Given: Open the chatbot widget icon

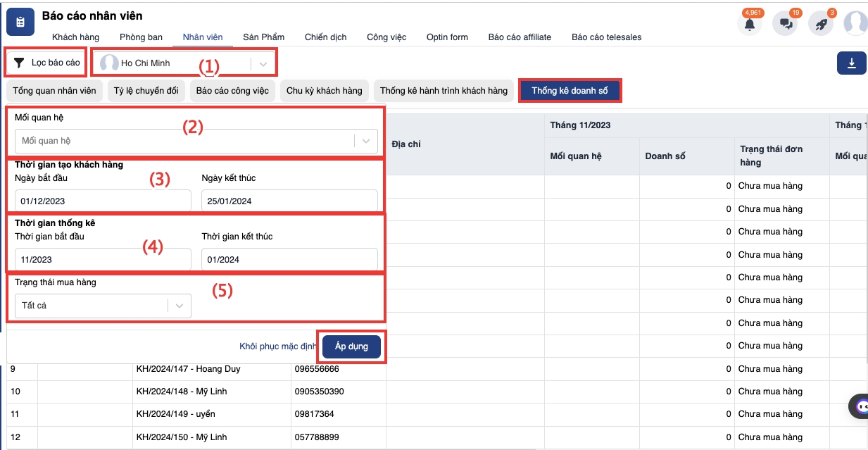Looking at the screenshot, I should (860, 406).
